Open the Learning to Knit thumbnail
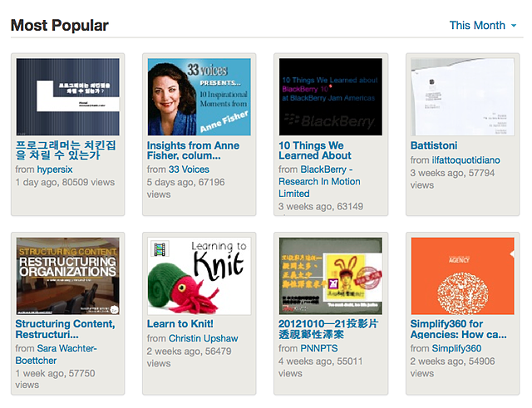Viewport: 532px width, 408px height. [199, 276]
